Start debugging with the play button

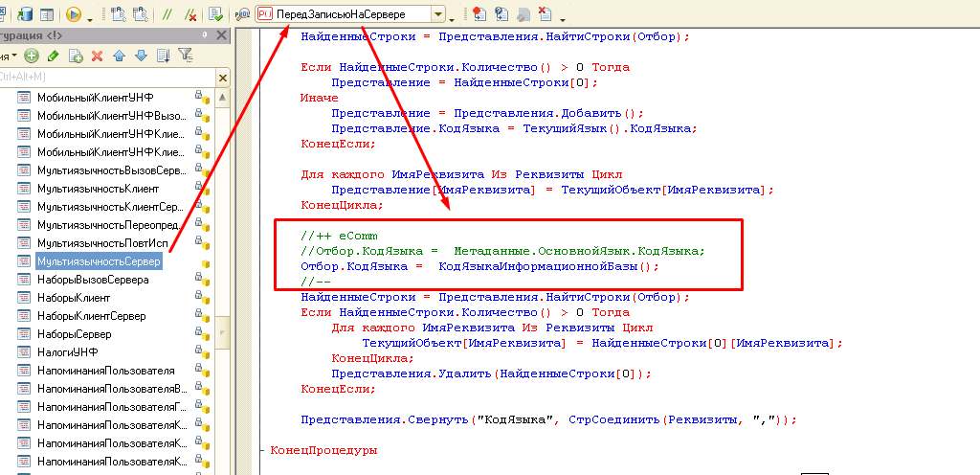74,14
